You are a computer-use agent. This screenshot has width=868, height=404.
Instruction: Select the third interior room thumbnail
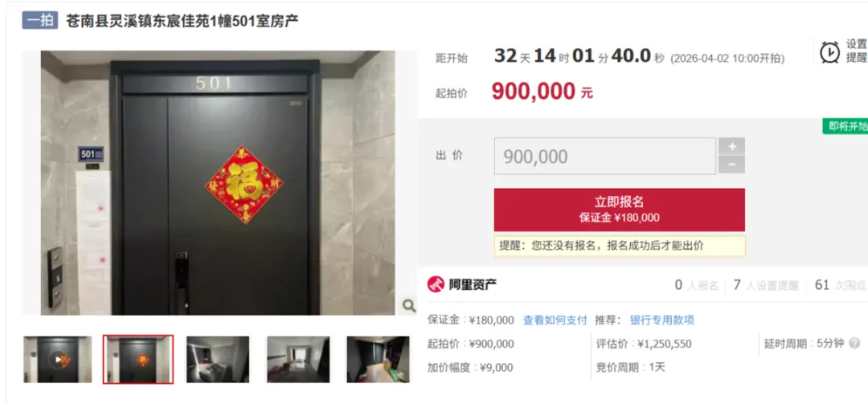(x=218, y=359)
